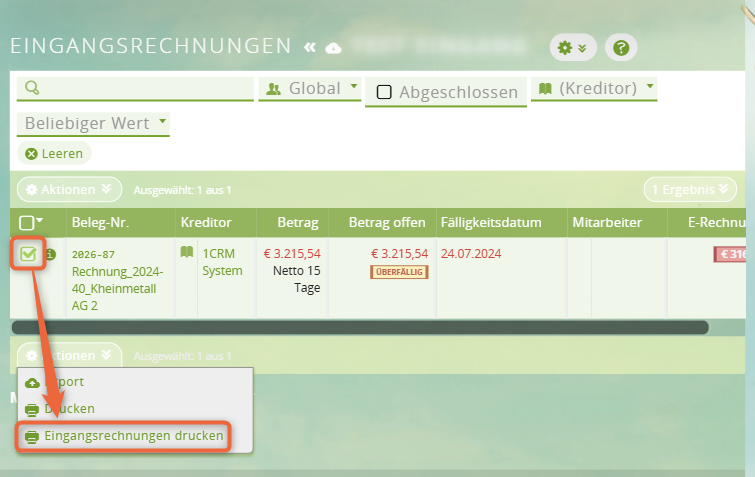Click the cloud upload icon in header
The image size is (755, 477).
pyautogui.click(x=333, y=48)
